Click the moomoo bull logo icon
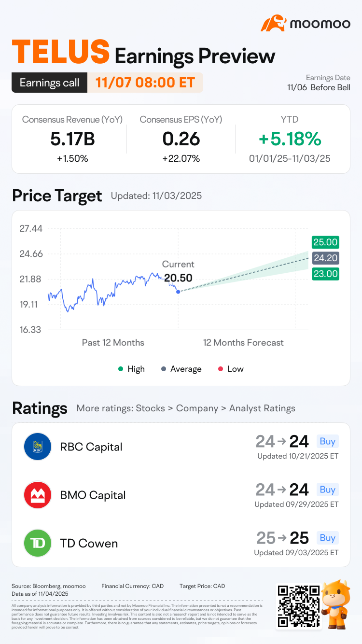 [x=274, y=23]
